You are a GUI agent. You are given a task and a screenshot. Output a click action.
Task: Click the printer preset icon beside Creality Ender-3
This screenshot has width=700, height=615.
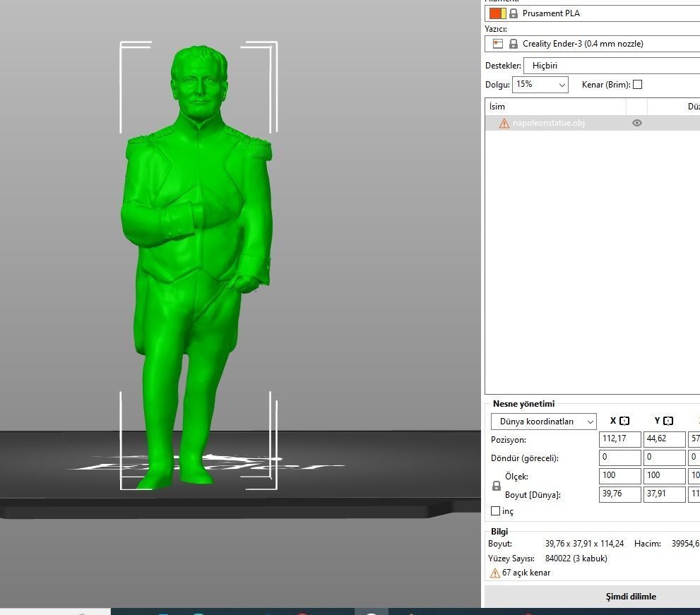[498, 44]
